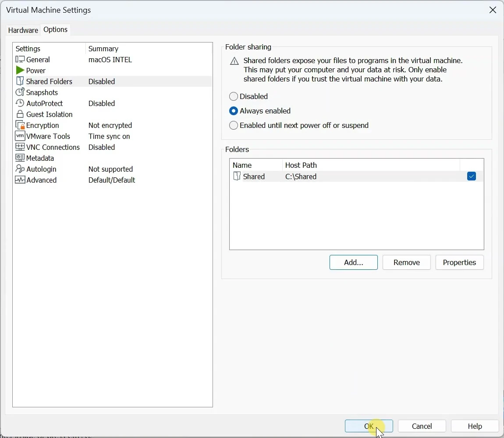Select Metadata label in the list
Image resolution: width=504 pixels, height=438 pixels.
40,158
